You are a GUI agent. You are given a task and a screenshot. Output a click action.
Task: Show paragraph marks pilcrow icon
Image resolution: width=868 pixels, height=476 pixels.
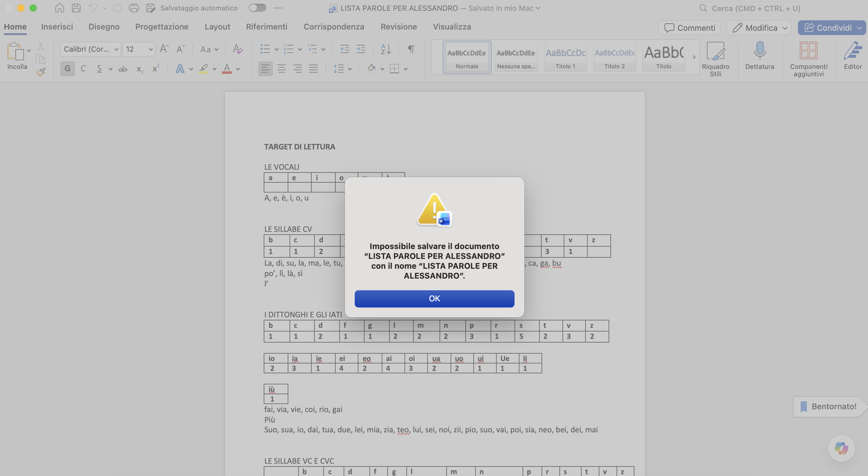411,49
